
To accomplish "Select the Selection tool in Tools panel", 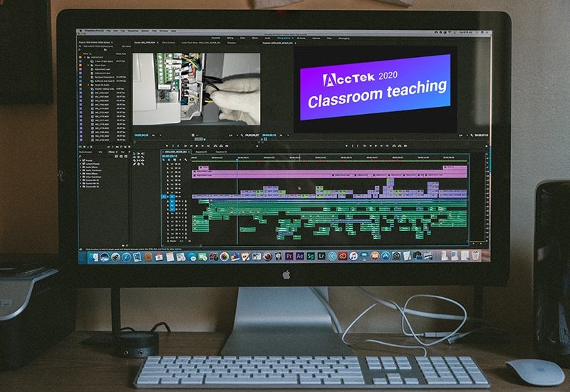I will pos(135,153).
